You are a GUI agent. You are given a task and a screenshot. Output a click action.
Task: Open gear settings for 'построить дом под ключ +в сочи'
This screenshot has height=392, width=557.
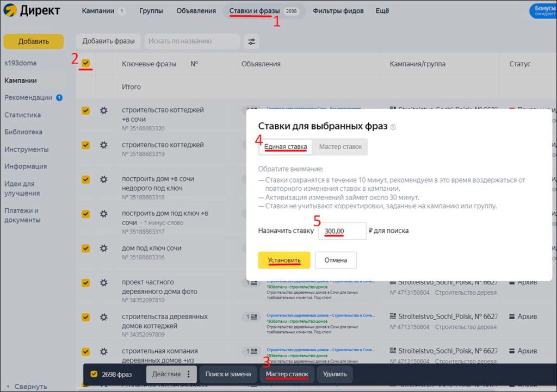click(103, 214)
